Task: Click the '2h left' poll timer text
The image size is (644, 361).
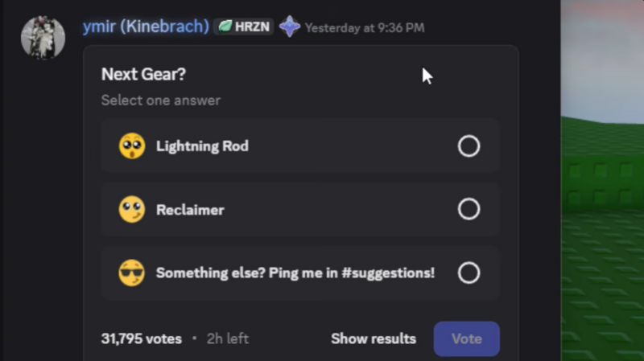Action: click(x=228, y=338)
